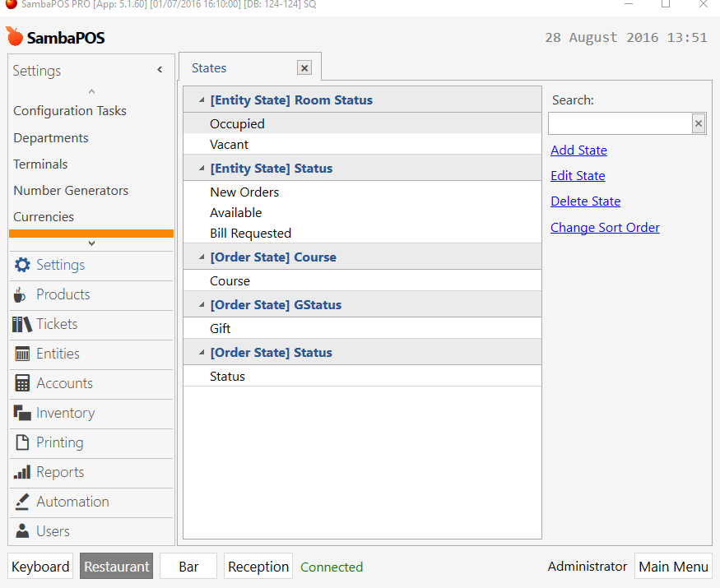Viewport: 720px width, 588px height.
Task: Click the Accounts calculator icon
Action: pyautogui.click(x=22, y=383)
